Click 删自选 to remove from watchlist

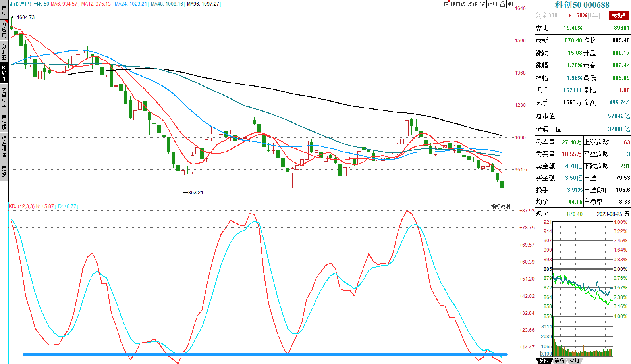click(x=458, y=4)
